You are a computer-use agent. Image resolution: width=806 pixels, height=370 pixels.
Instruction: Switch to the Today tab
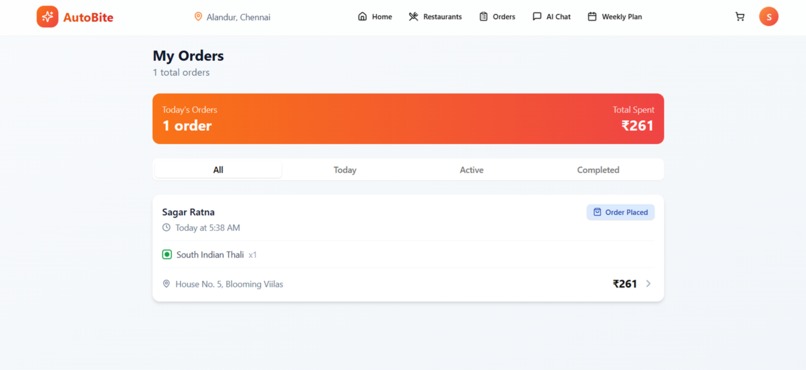pyautogui.click(x=345, y=170)
